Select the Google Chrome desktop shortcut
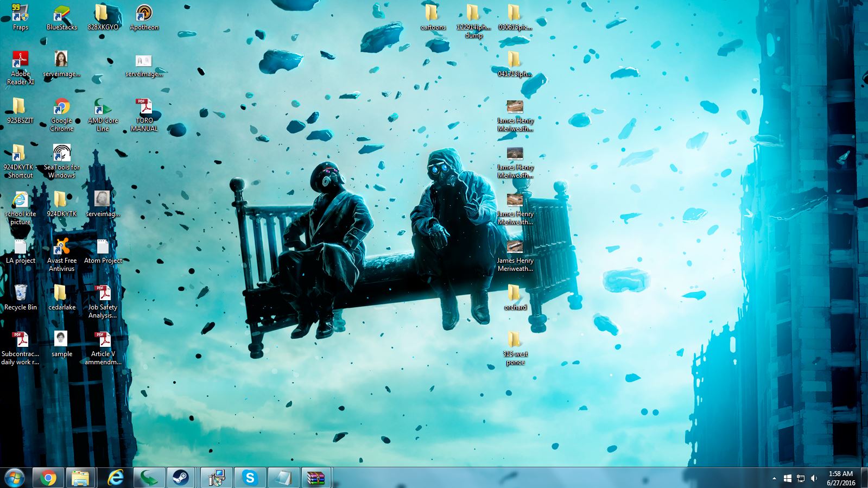 (61, 115)
